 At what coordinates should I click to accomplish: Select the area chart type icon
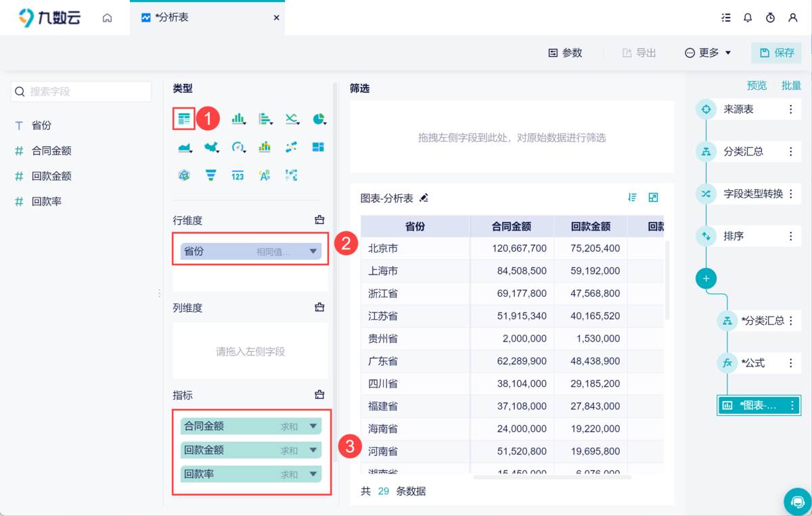pos(184,147)
